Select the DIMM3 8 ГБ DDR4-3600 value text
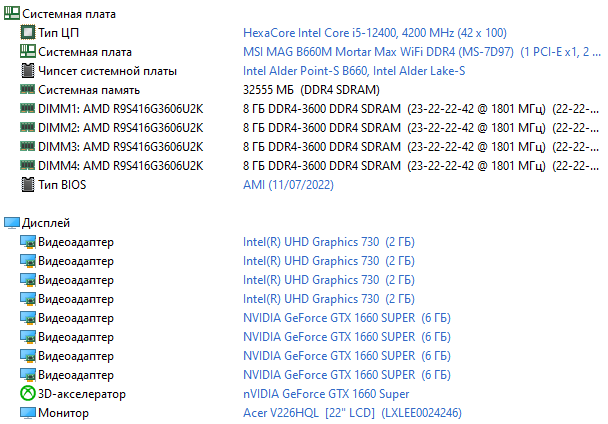This screenshot has height=424, width=608. coord(322,147)
